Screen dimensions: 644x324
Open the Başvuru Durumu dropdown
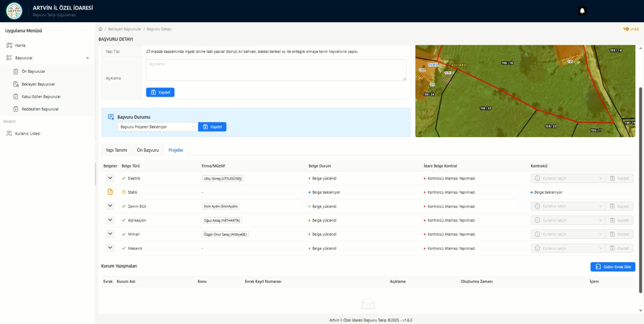click(x=157, y=127)
